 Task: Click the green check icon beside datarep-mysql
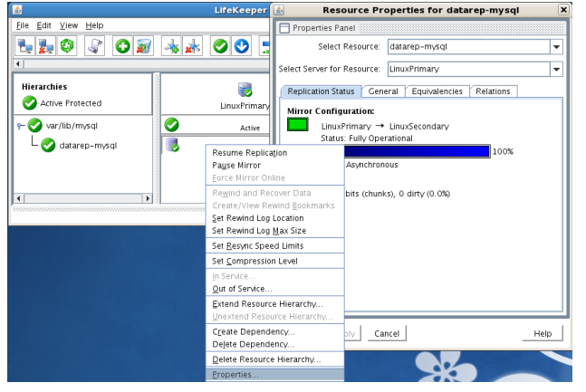48,145
